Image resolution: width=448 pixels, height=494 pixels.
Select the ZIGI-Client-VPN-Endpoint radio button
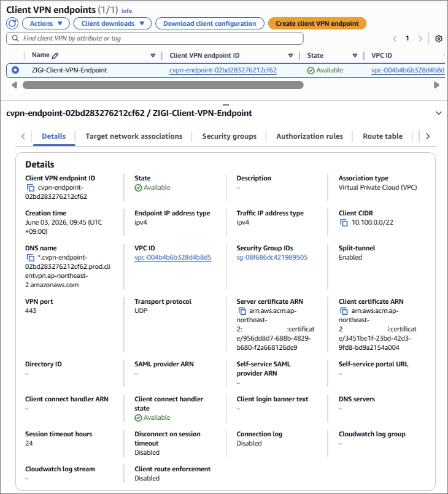tap(15, 70)
